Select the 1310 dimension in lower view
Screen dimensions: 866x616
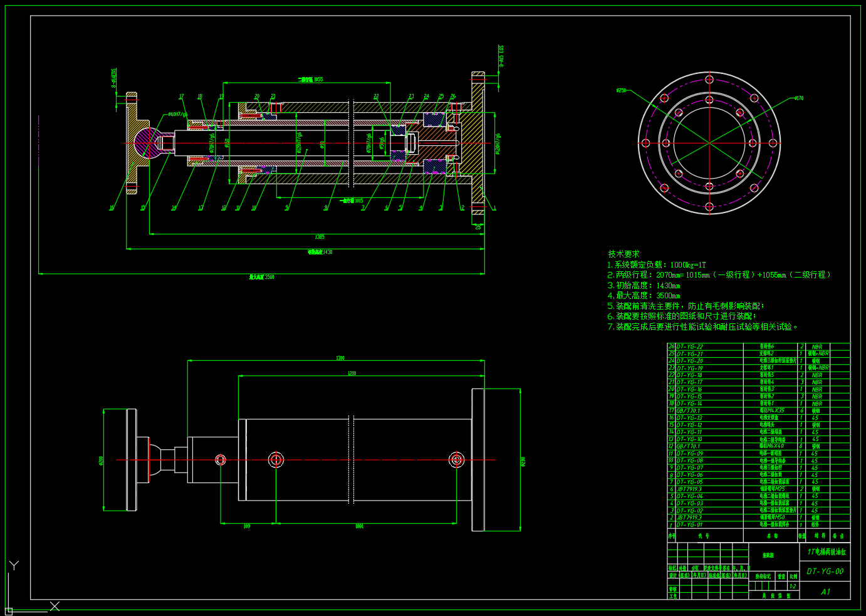coord(340,358)
